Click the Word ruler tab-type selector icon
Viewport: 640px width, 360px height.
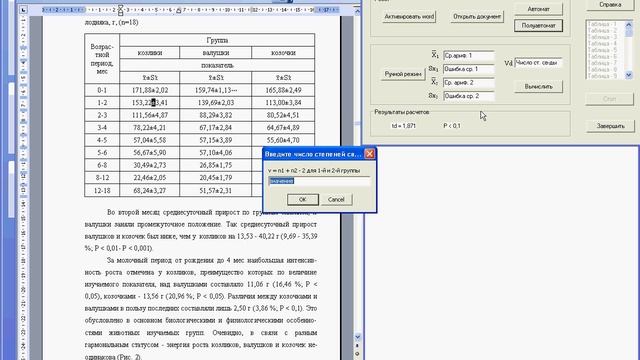[x=24, y=10]
